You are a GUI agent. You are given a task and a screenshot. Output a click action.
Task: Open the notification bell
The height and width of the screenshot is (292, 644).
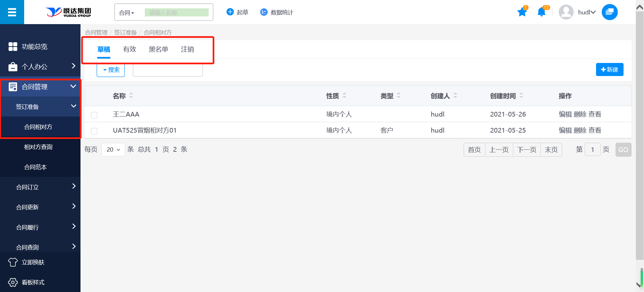point(541,12)
